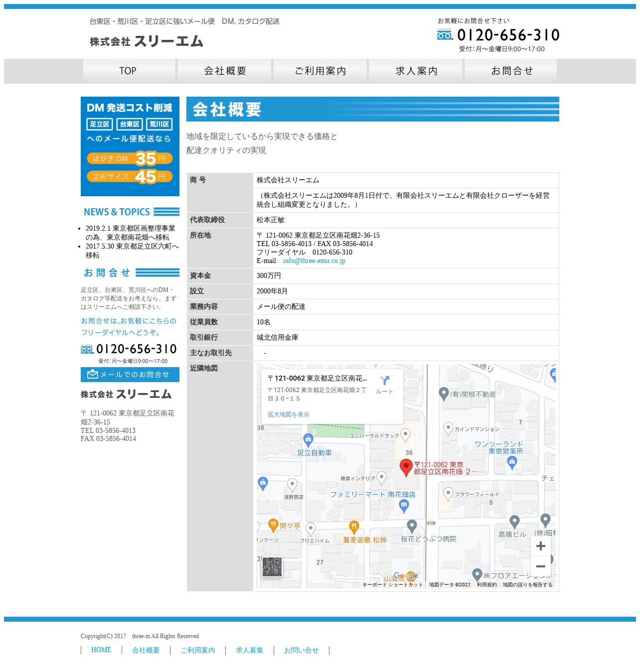The width and height of the screenshot is (640, 672).
Task: Click the 高橋ビル marker
Action: point(515,522)
